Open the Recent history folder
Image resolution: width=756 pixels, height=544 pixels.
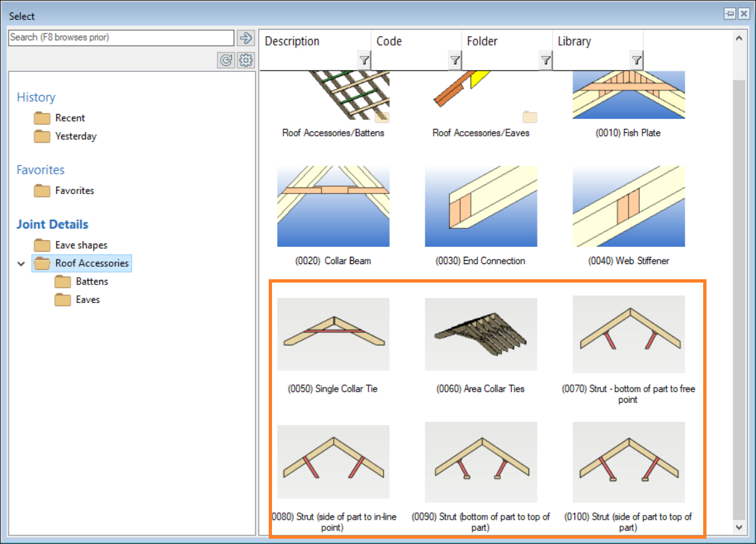click(69, 118)
